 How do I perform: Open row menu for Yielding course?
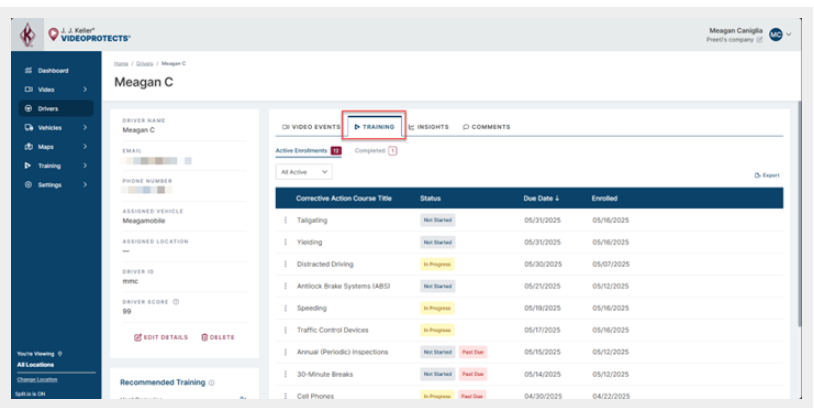point(285,242)
